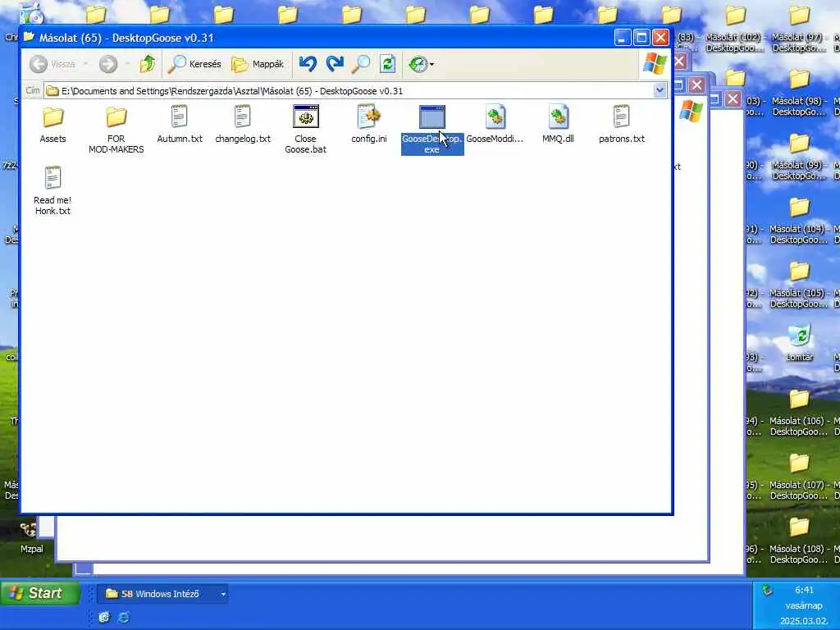The image size is (840, 630).
Task: Launch Internet Explorer from quick launch
Action: (x=124, y=617)
